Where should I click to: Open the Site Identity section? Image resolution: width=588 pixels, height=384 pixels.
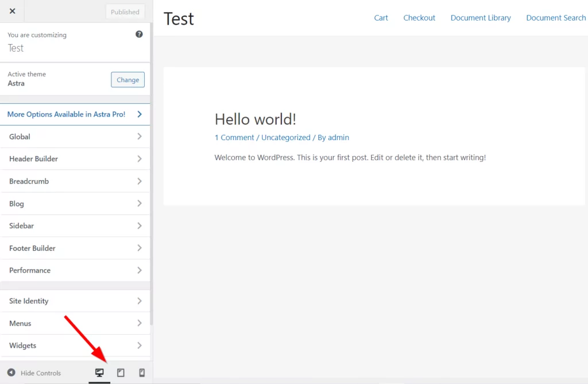75,301
